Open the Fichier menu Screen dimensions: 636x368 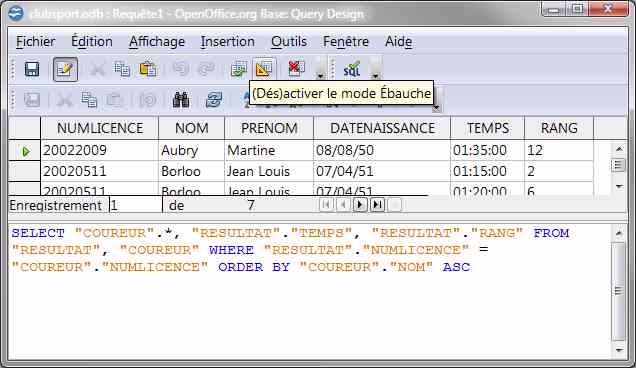click(35, 41)
